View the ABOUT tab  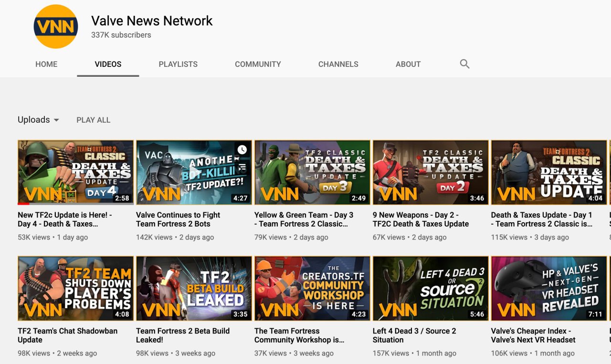pos(408,64)
